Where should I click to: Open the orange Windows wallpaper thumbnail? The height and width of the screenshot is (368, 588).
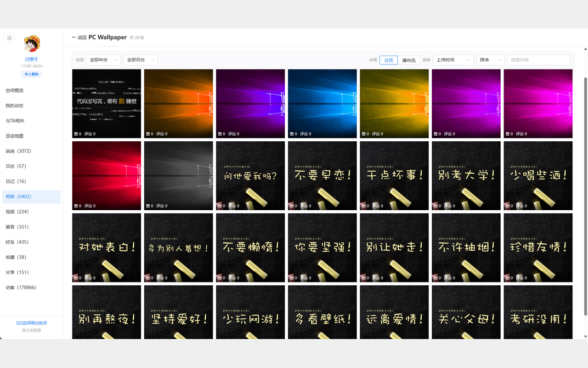click(179, 103)
